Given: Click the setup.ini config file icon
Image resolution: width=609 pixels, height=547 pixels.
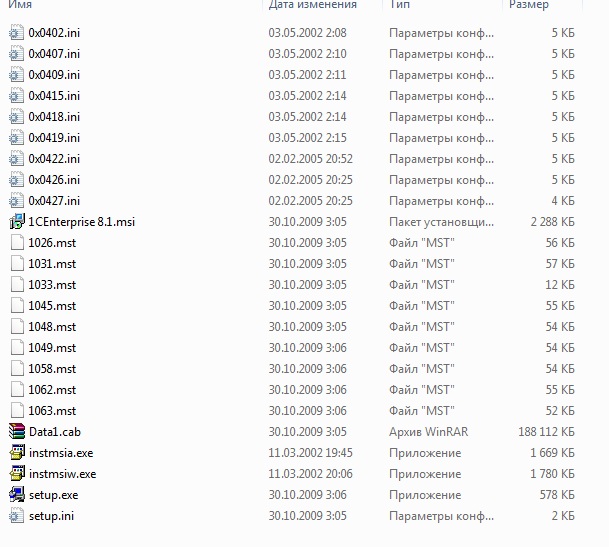Looking at the screenshot, I should click(x=16, y=516).
